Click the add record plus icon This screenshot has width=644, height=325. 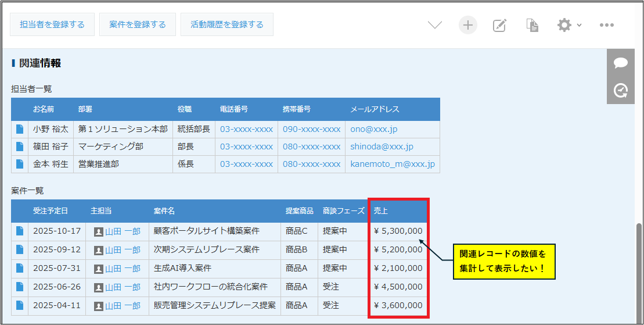click(467, 25)
